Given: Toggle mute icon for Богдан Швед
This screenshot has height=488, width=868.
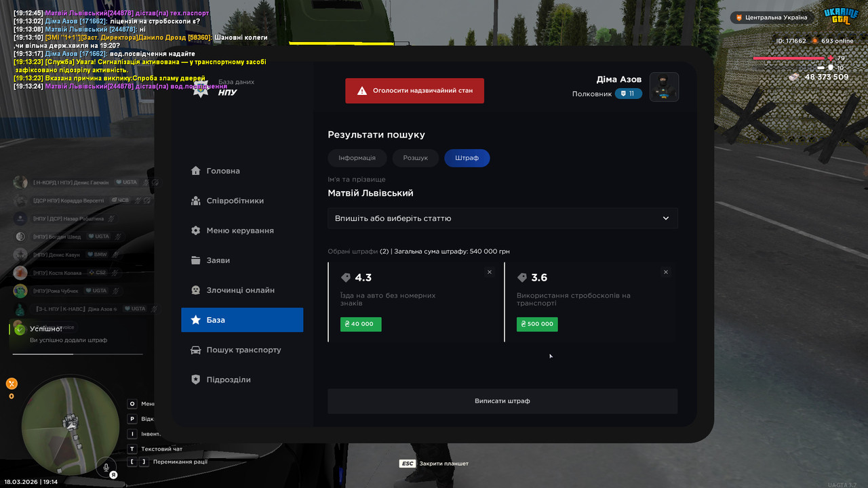Looking at the screenshot, I should coord(118,237).
